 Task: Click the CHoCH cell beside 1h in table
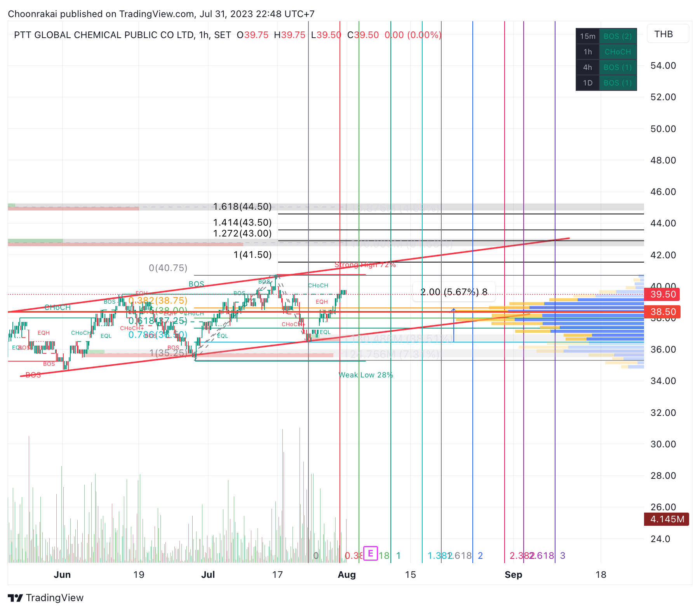click(618, 52)
